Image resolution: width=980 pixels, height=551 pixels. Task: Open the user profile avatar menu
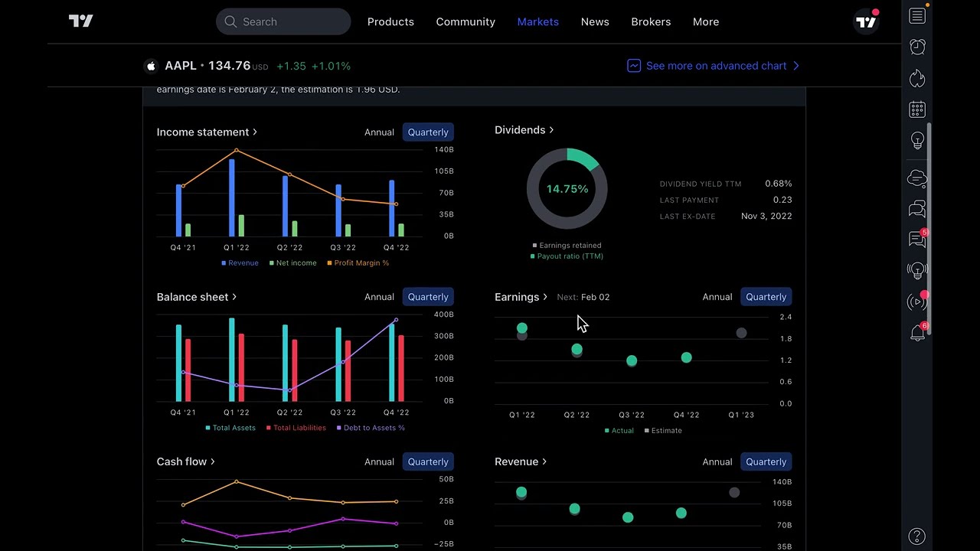point(867,21)
